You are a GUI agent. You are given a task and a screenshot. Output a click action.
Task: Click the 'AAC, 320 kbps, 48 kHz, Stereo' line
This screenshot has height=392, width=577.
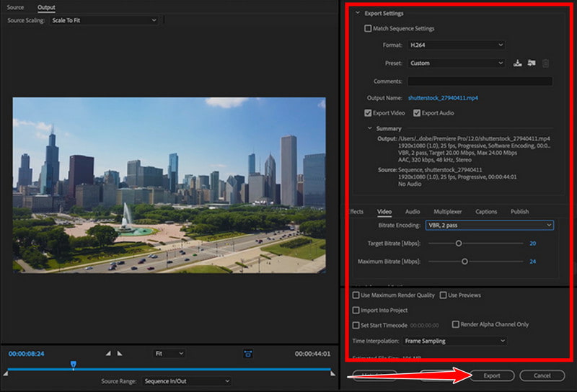(x=435, y=159)
